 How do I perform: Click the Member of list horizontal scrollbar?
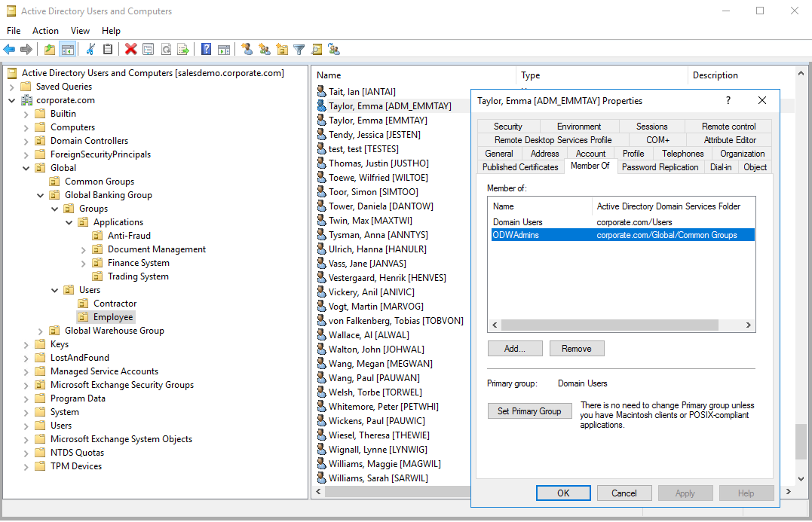pyautogui.click(x=609, y=325)
